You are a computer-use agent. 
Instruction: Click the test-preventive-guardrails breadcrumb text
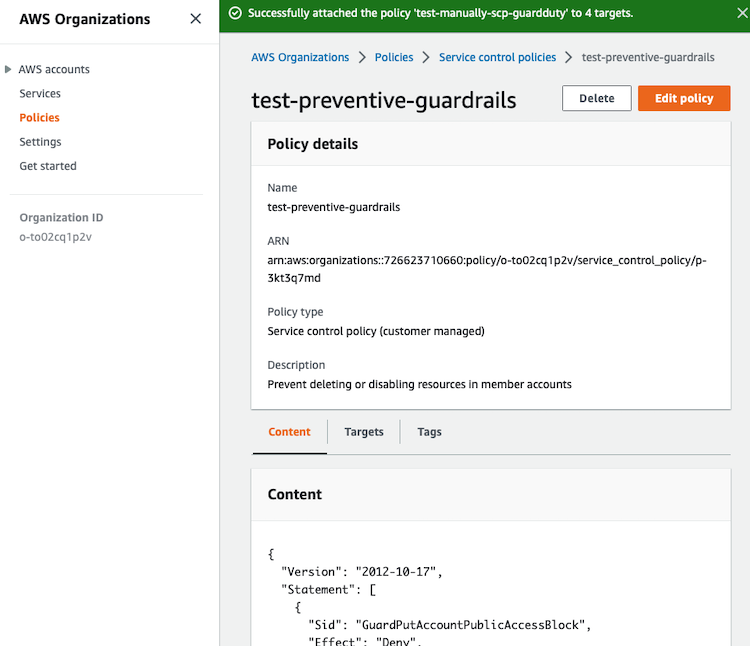(648, 57)
